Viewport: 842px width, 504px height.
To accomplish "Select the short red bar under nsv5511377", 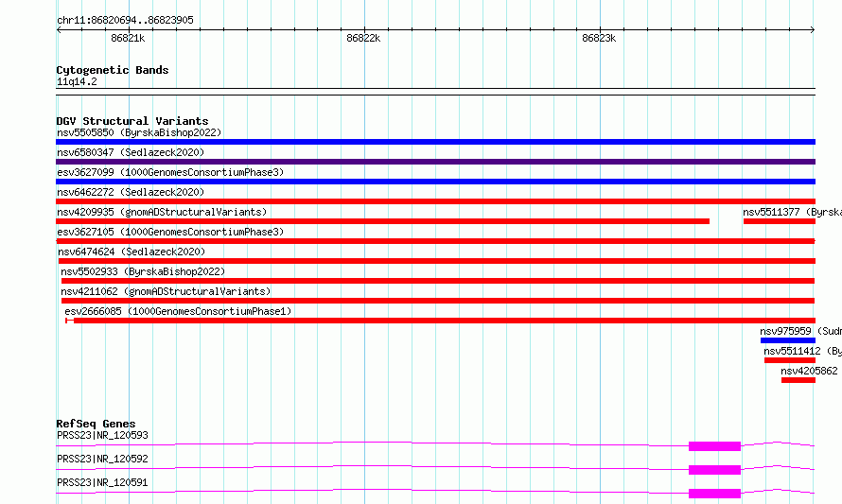I will click(x=780, y=221).
